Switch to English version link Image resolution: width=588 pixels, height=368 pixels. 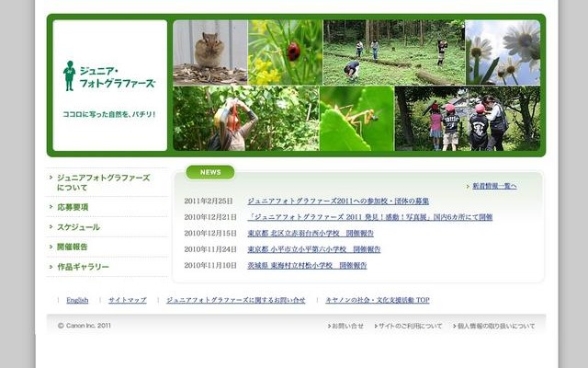click(x=77, y=300)
